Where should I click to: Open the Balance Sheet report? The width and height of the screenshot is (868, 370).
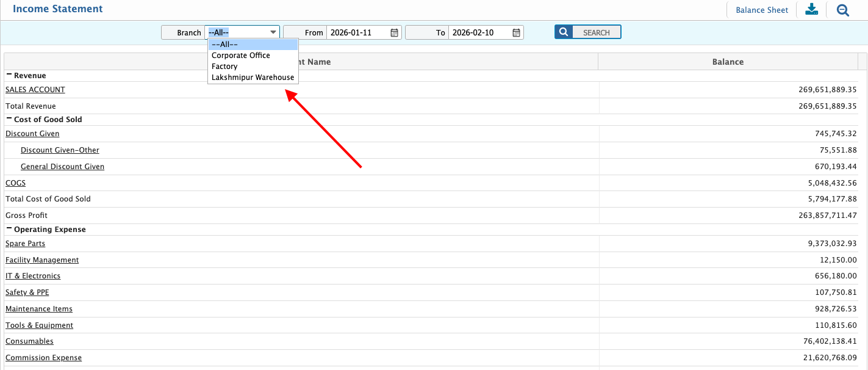(x=761, y=10)
